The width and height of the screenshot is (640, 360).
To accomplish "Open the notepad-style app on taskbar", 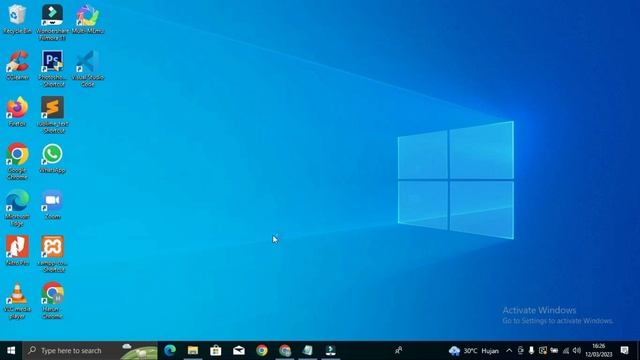I will pos(308,351).
